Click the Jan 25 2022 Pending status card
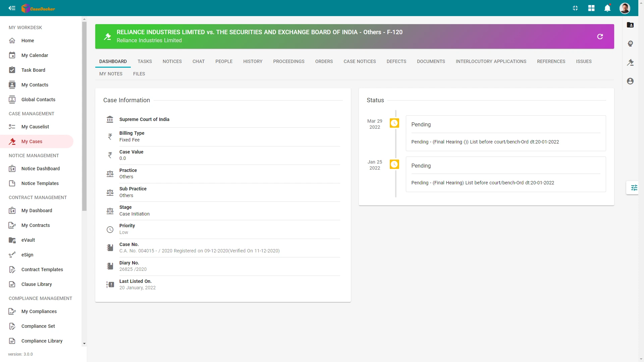This screenshot has width=644, height=362. (506, 174)
